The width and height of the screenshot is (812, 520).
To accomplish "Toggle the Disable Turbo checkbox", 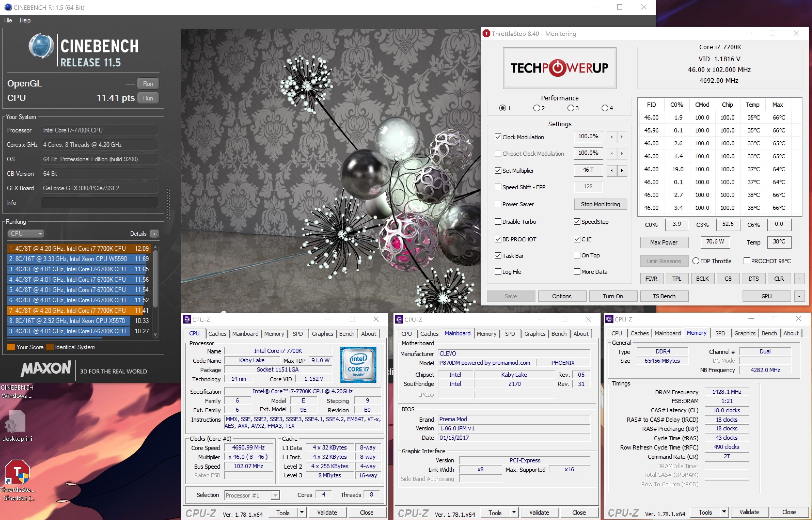I will click(x=498, y=222).
